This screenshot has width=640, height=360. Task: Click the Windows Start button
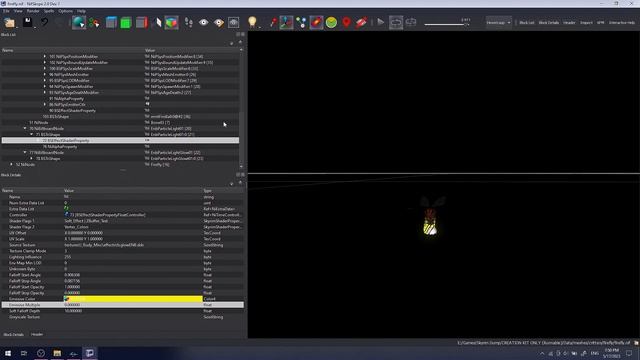[x=8, y=353]
